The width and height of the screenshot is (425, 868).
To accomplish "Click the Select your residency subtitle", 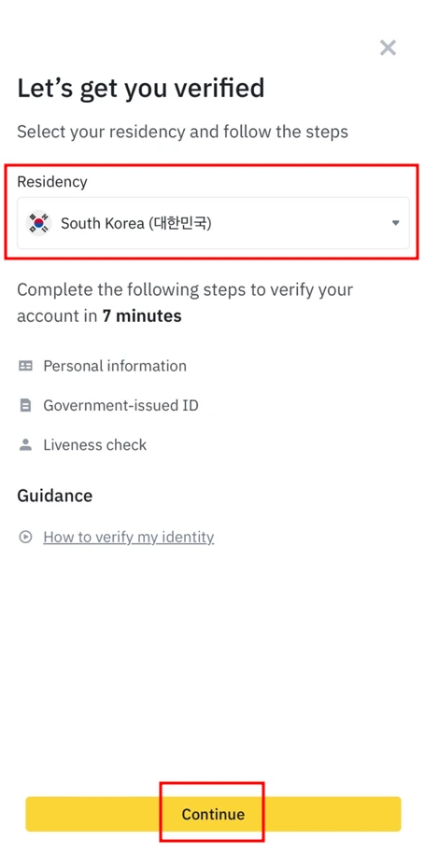I will point(183,132).
